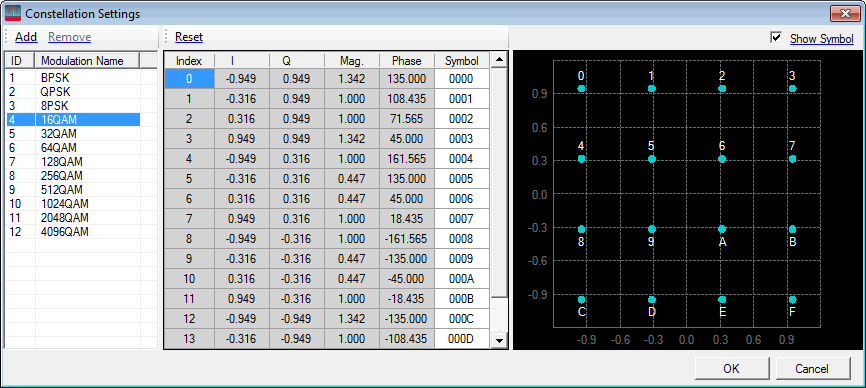Click constellation point labeled C
Screen dimensions: 866x388
point(581,300)
